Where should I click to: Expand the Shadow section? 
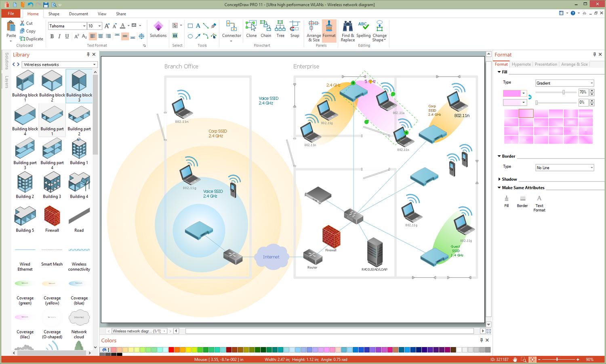(499, 179)
